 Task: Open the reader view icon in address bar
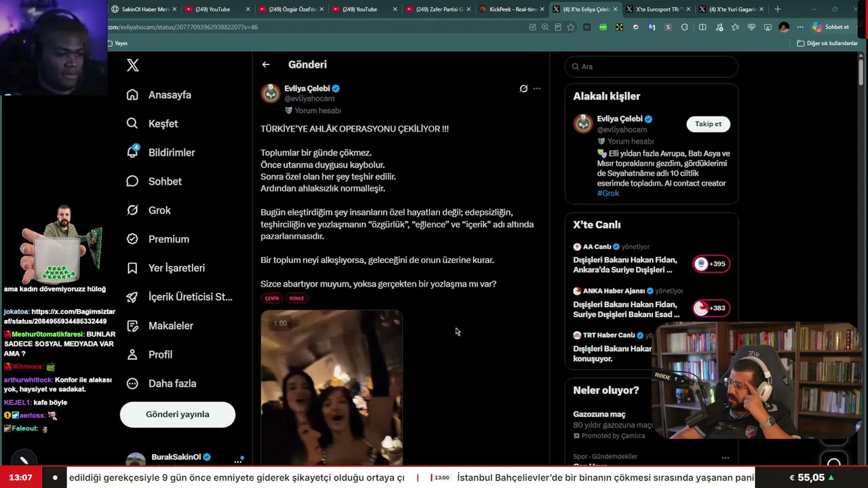coord(557,27)
